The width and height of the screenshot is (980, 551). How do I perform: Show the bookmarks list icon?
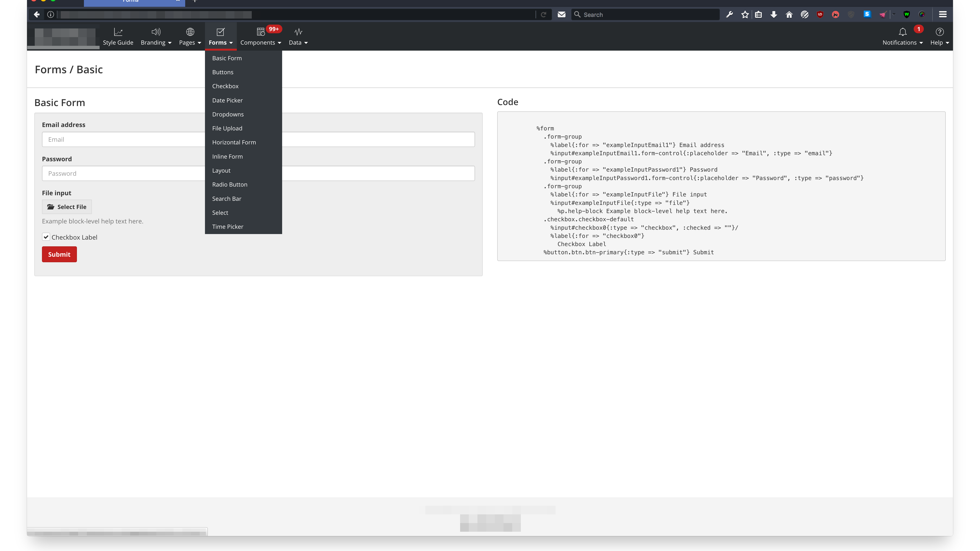pos(758,14)
